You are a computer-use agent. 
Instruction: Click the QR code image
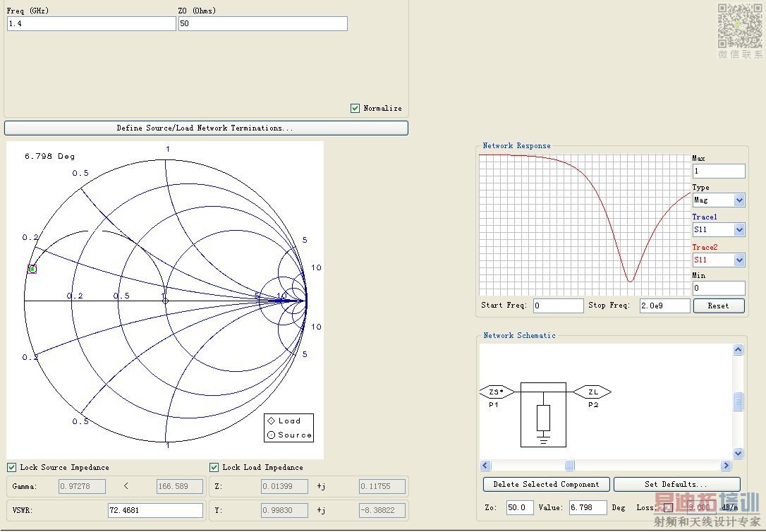(x=740, y=26)
